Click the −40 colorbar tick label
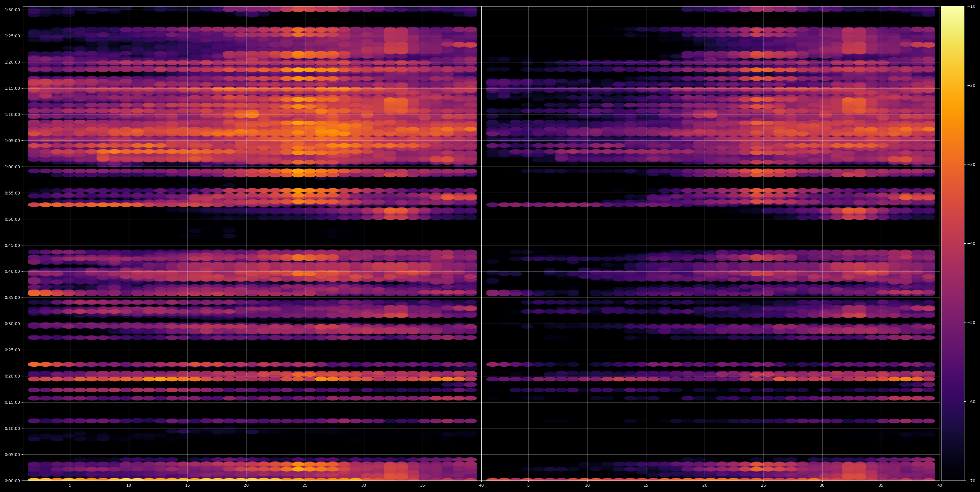The width and height of the screenshot is (980, 492). click(x=971, y=244)
